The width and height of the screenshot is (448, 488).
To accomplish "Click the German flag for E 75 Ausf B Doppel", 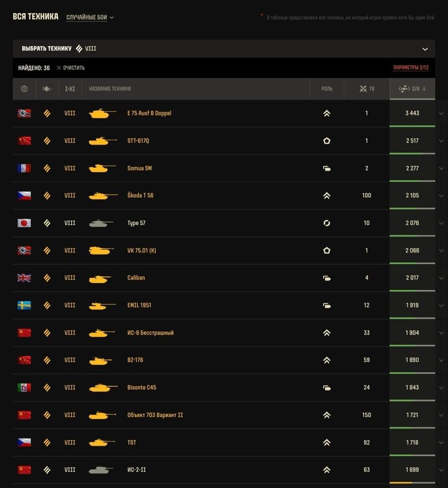I will [24, 113].
